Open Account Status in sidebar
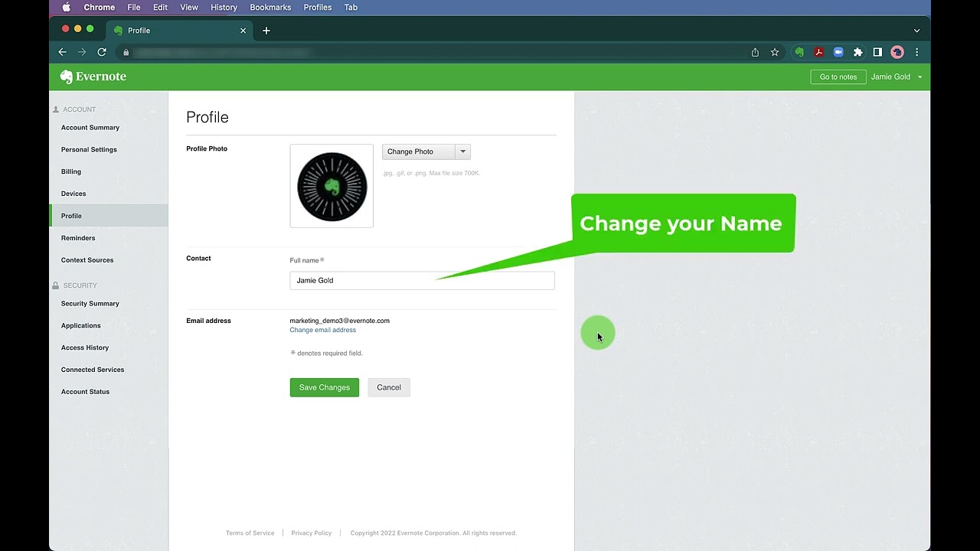This screenshot has height=551, width=980. point(85,392)
